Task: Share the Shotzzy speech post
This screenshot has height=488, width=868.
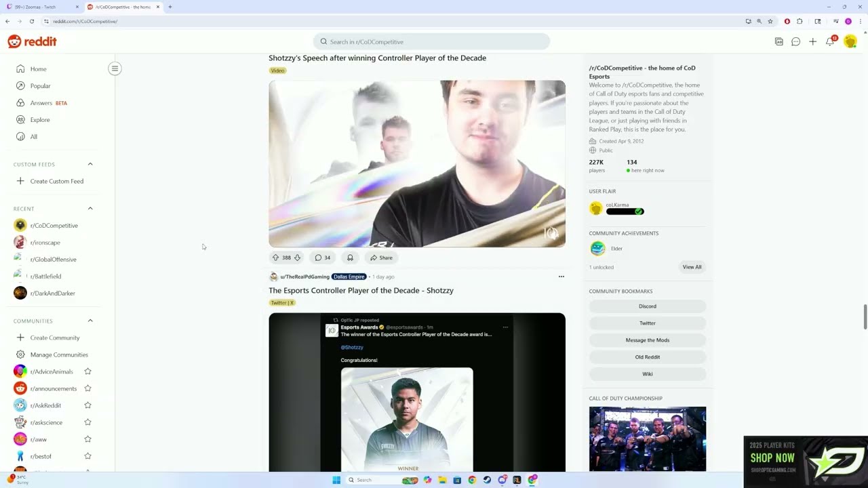Action: [x=381, y=258]
